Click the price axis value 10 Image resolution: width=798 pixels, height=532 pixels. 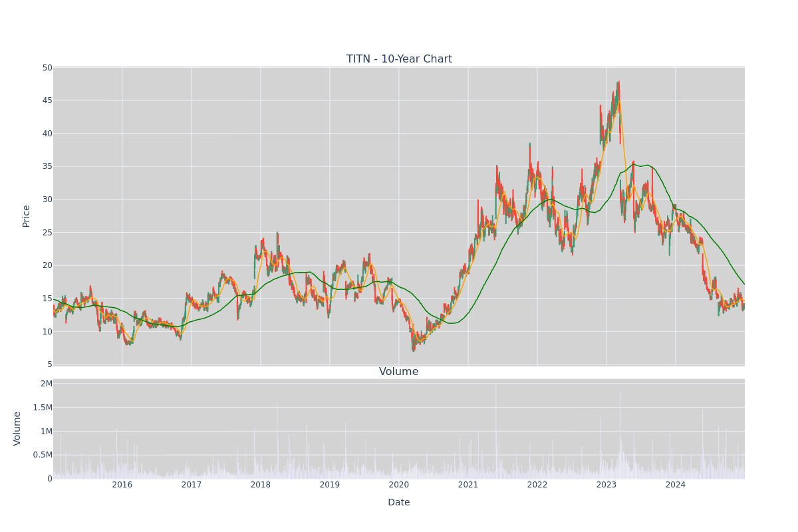[x=47, y=332]
